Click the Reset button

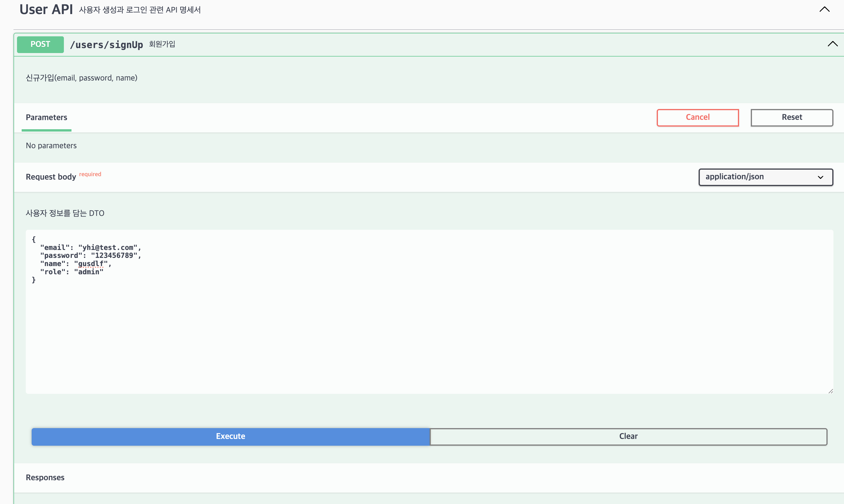(792, 118)
